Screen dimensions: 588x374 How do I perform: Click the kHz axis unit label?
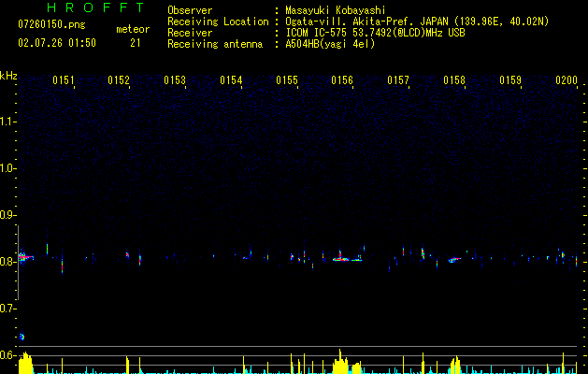(8, 76)
